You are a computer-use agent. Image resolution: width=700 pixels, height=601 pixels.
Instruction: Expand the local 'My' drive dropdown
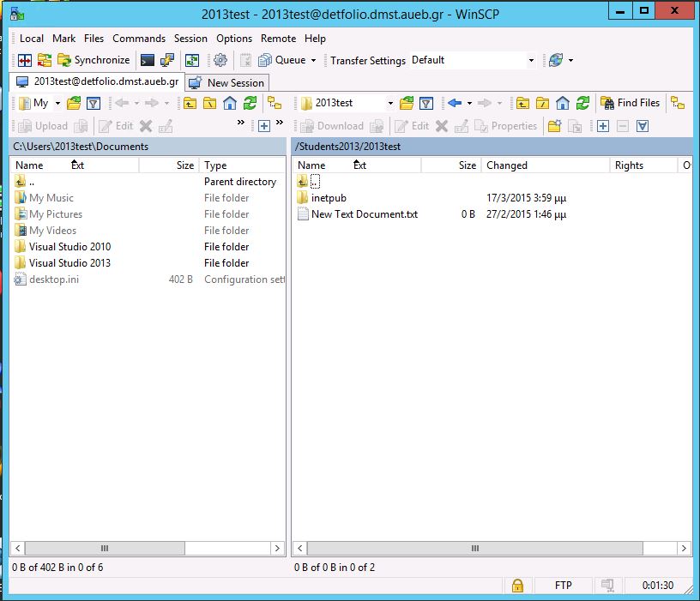pos(57,104)
